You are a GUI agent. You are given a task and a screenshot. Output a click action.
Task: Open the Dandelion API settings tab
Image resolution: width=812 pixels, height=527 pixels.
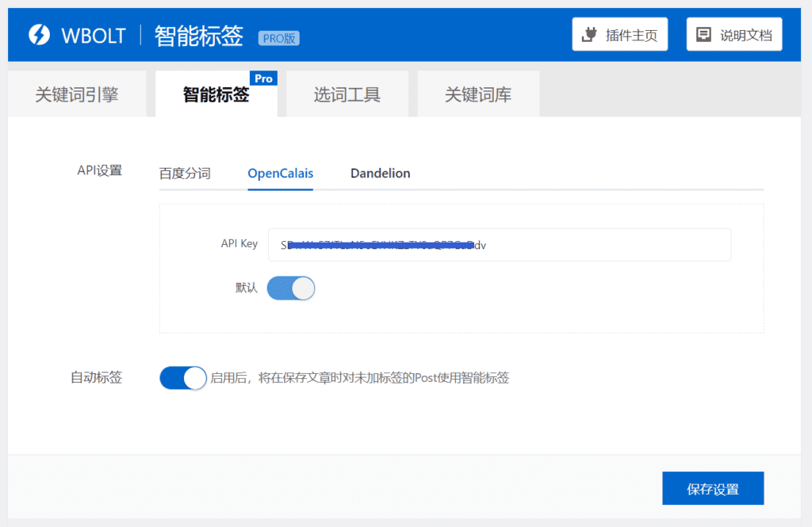[380, 173]
